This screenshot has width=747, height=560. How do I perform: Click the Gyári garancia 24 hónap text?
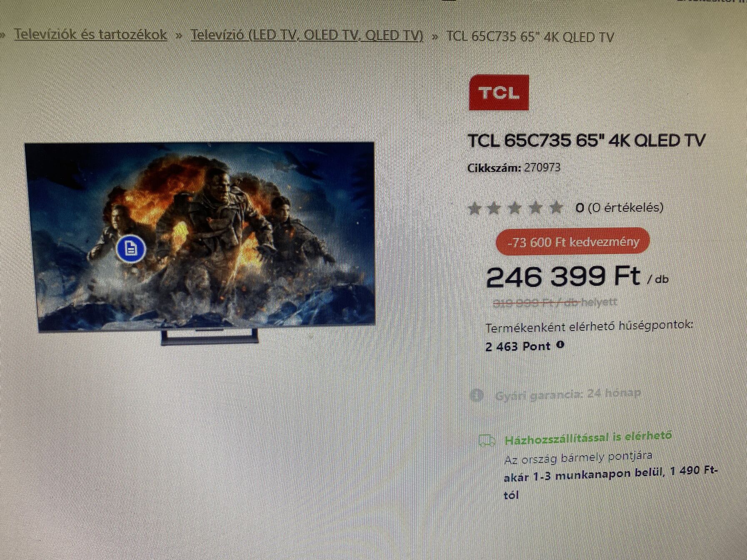coord(568,394)
